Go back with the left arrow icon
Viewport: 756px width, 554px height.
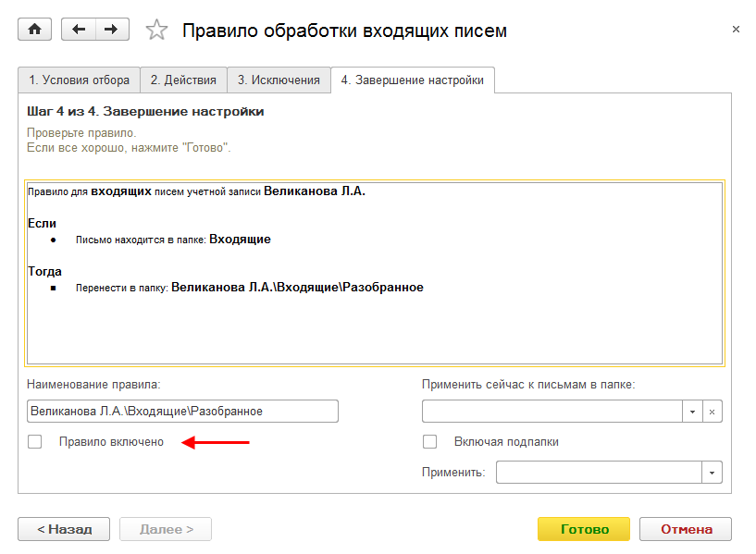pos(79,30)
